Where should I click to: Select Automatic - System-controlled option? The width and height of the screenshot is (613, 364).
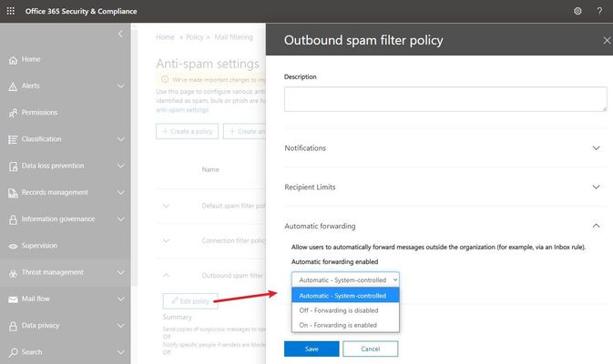[345, 296]
